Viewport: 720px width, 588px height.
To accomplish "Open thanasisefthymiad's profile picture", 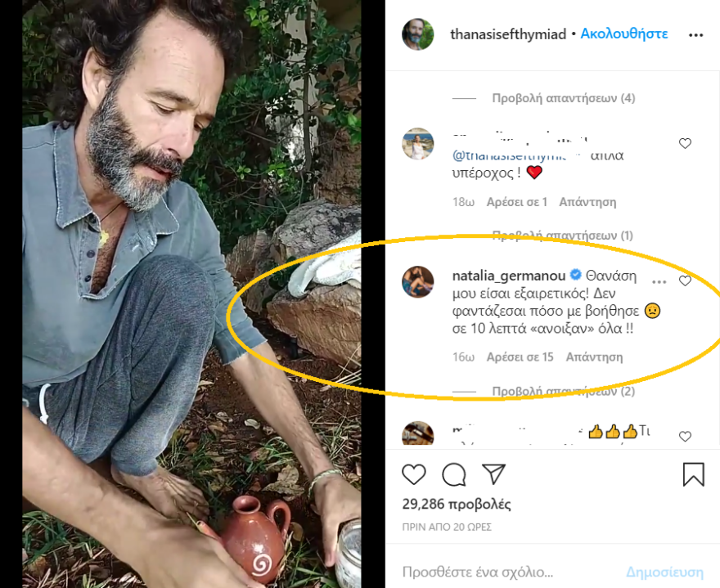I will pos(417,34).
